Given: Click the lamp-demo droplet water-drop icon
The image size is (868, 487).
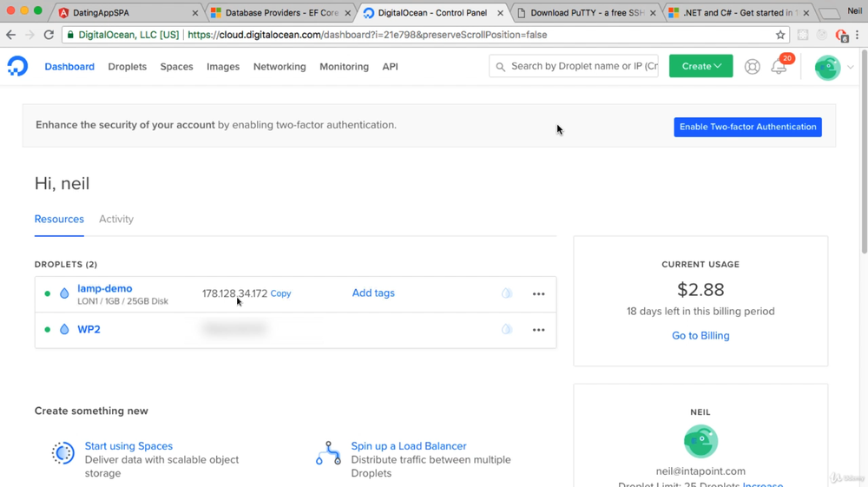Looking at the screenshot, I should [x=64, y=293].
